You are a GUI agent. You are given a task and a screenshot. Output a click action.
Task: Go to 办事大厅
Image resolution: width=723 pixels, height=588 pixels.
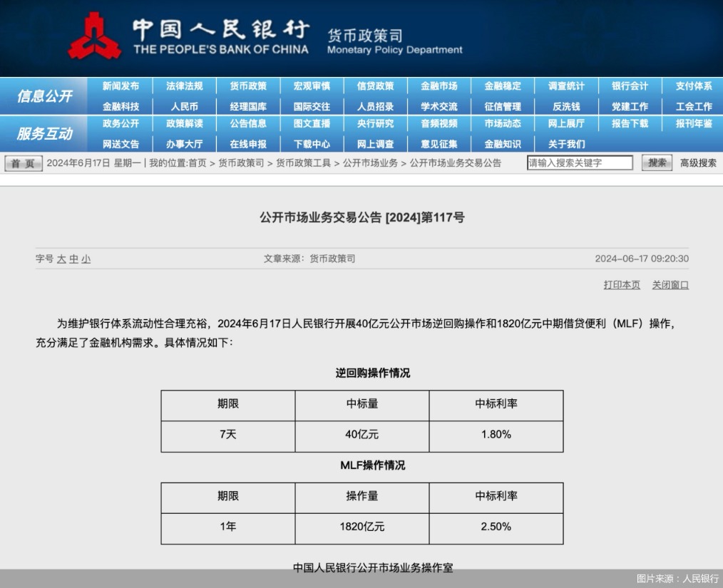pos(185,144)
